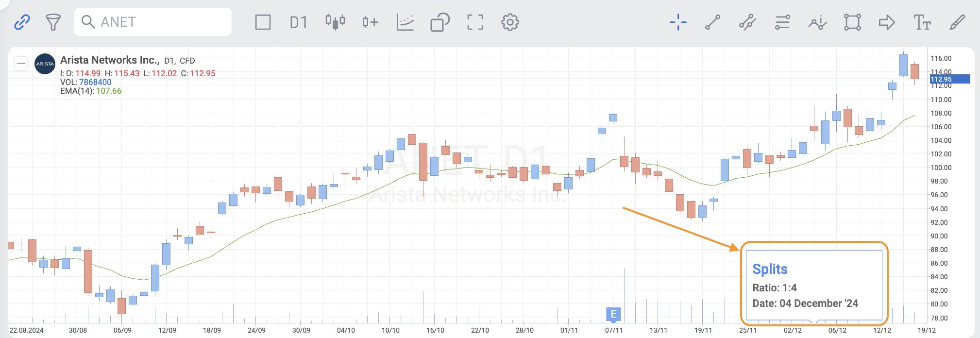Click the square layout icon

tap(263, 22)
